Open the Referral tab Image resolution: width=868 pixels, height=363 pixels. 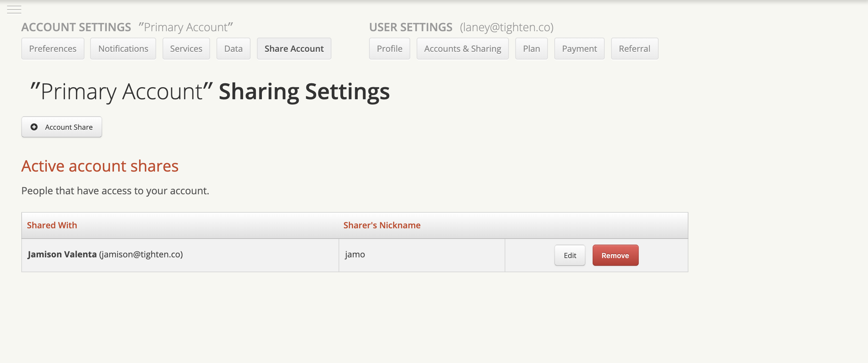[634, 49]
